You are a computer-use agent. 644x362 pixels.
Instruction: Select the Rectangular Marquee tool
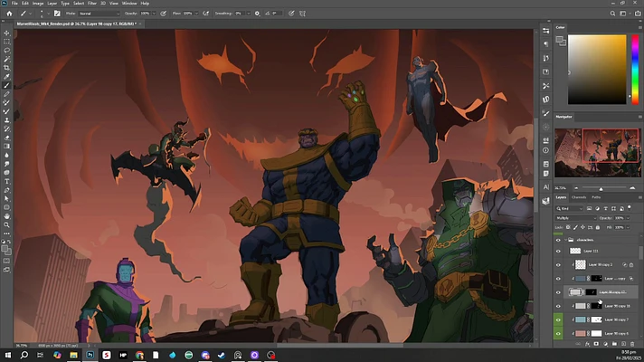[6, 42]
